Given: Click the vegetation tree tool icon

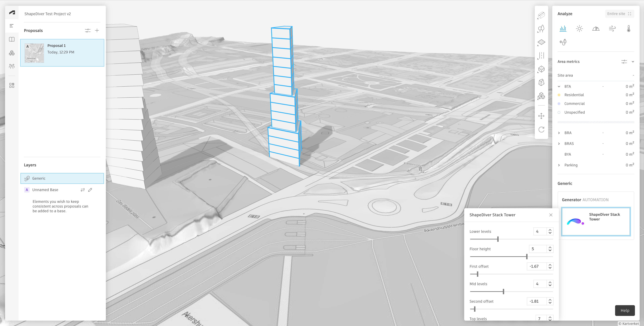Looking at the screenshot, I should [541, 29].
